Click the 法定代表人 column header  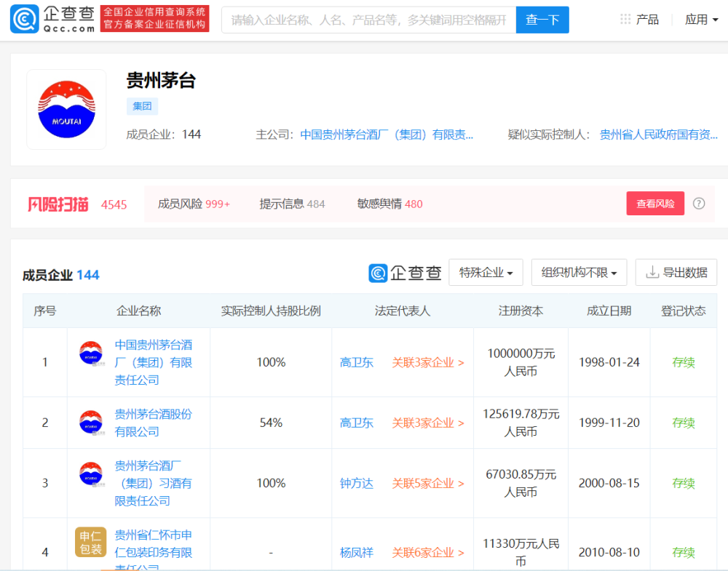[403, 311]
